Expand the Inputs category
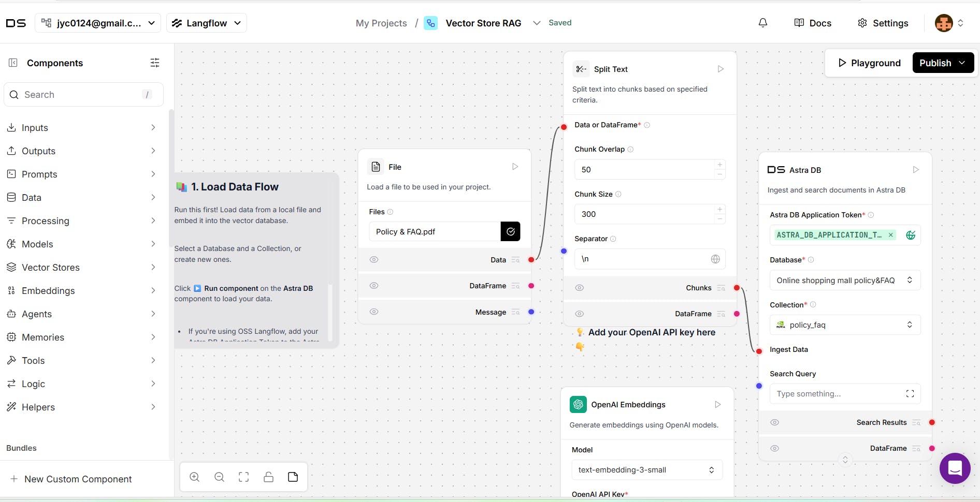This screenshot has width=980, height=502. point(81,128)
